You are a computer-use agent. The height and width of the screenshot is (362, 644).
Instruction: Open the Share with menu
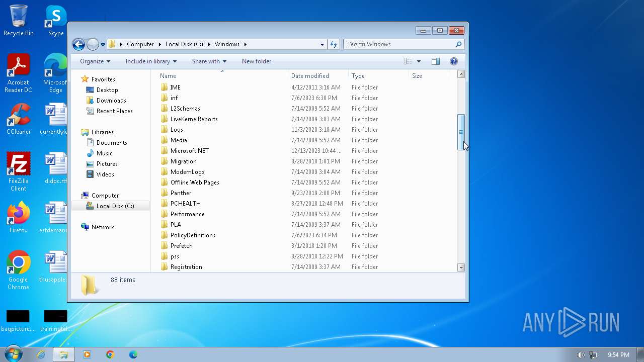coord(209,61)
